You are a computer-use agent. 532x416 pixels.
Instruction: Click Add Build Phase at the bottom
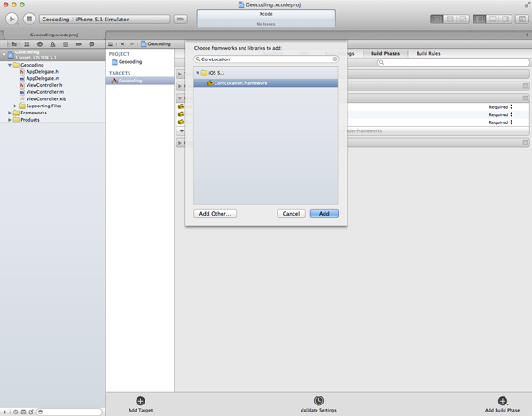pos(502,404)
